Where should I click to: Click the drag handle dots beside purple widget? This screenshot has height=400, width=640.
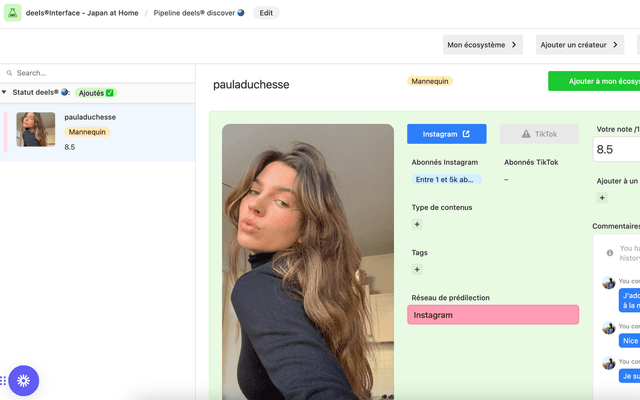coord(4,381)
